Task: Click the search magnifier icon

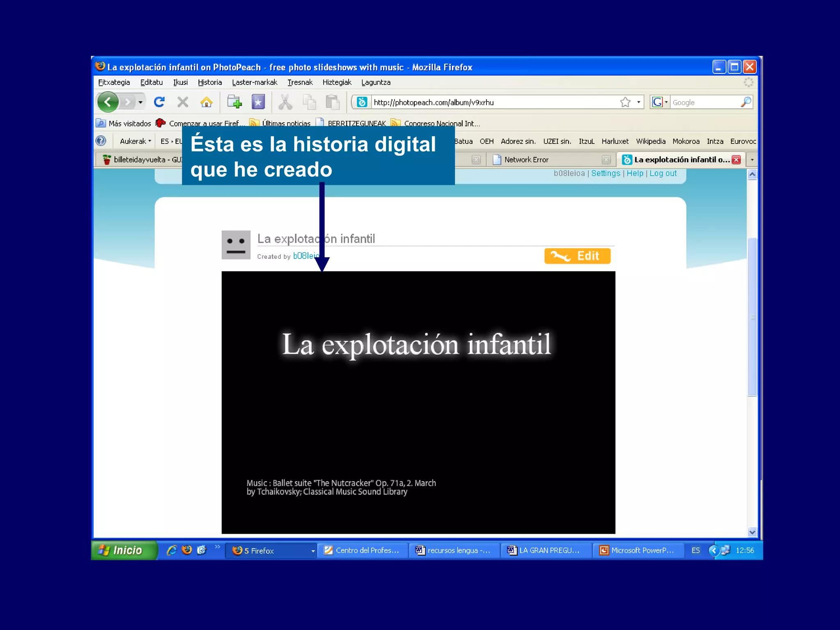Action: point(746,102)
